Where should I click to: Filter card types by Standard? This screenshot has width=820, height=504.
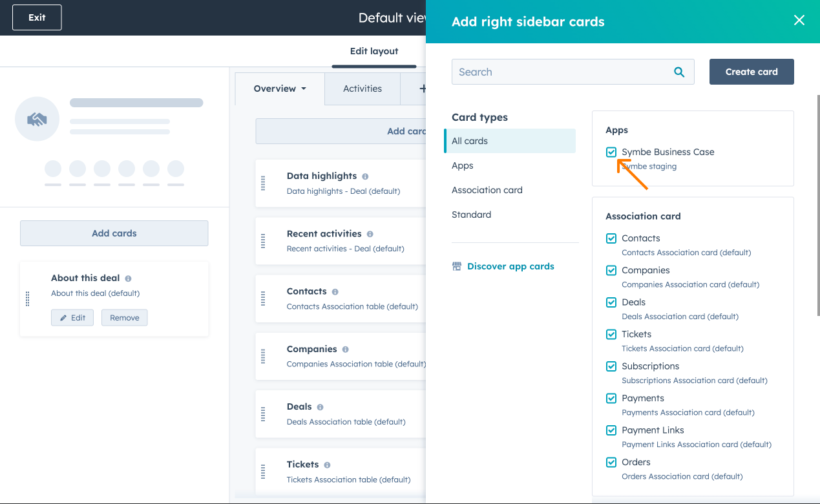(x=471, y=215)
